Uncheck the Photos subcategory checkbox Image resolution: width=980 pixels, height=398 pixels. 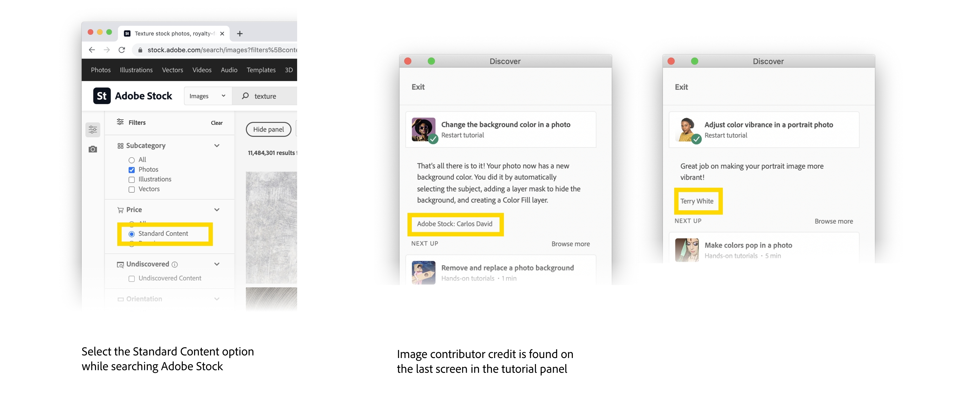tap(132, 170)
